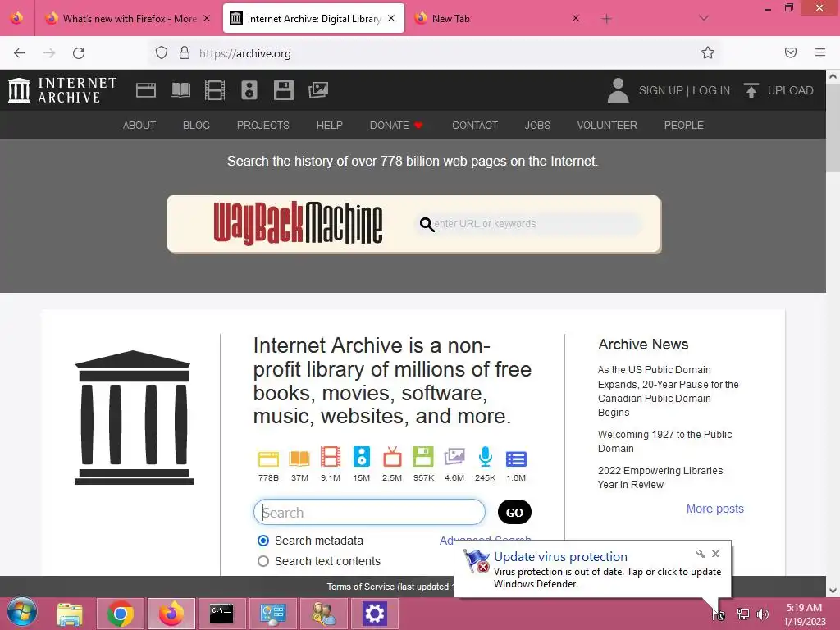
Task: Reload the current page
Action: pos(79,53)
